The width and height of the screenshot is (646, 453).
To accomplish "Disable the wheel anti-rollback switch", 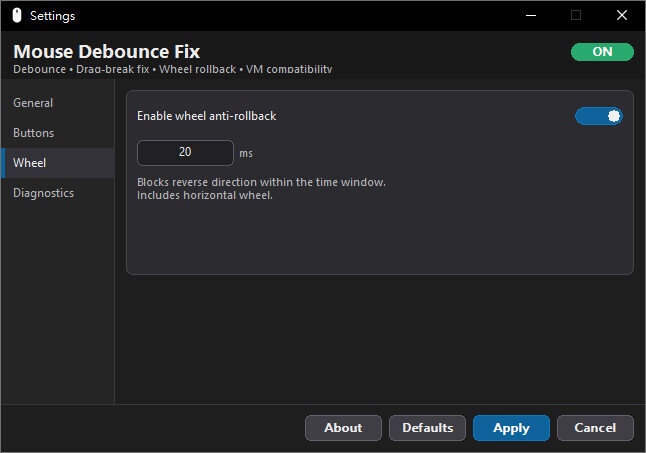I will pos(599,116).
